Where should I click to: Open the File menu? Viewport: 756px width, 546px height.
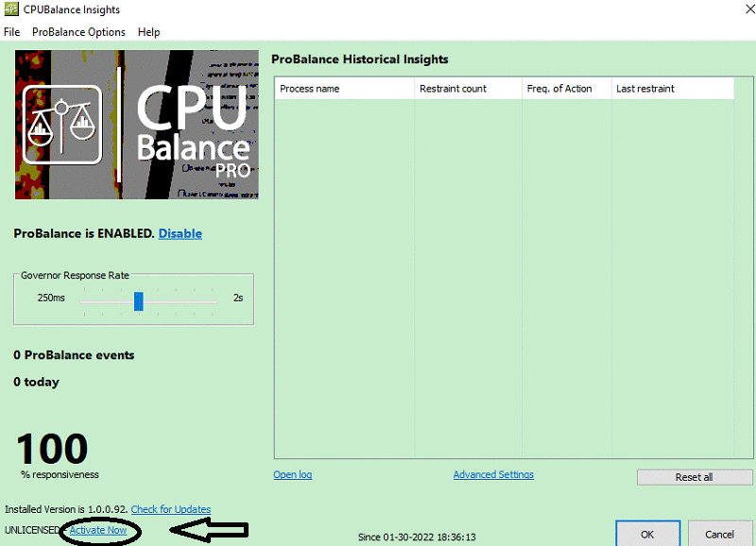[11, 32]
